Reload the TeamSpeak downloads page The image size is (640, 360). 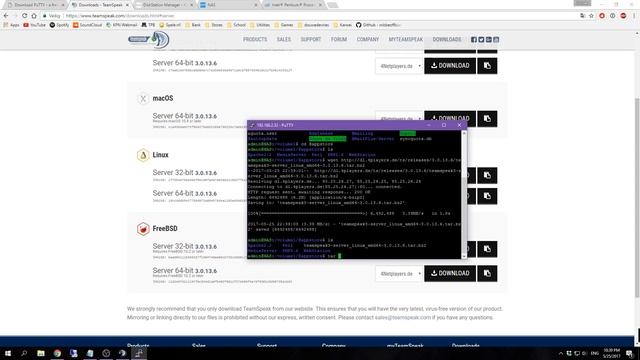[x=24, y=16]
